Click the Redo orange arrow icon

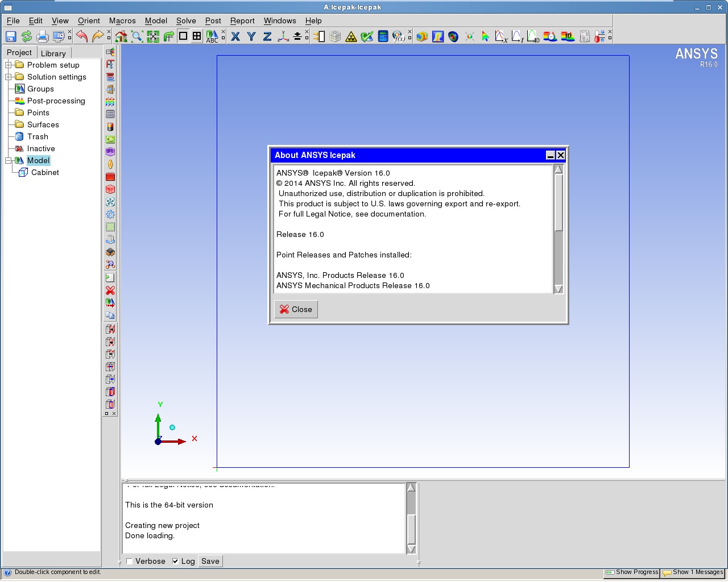(x=98, y=36)
